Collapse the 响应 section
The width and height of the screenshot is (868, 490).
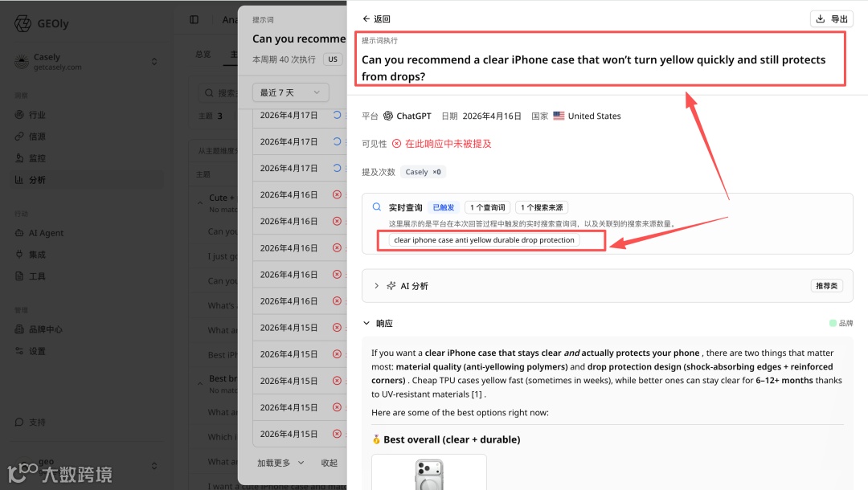[x=366, y=323]
